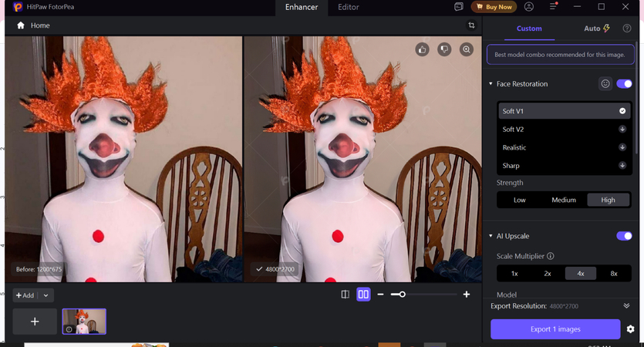Set scale multiplier to 1x

[514, 274]
